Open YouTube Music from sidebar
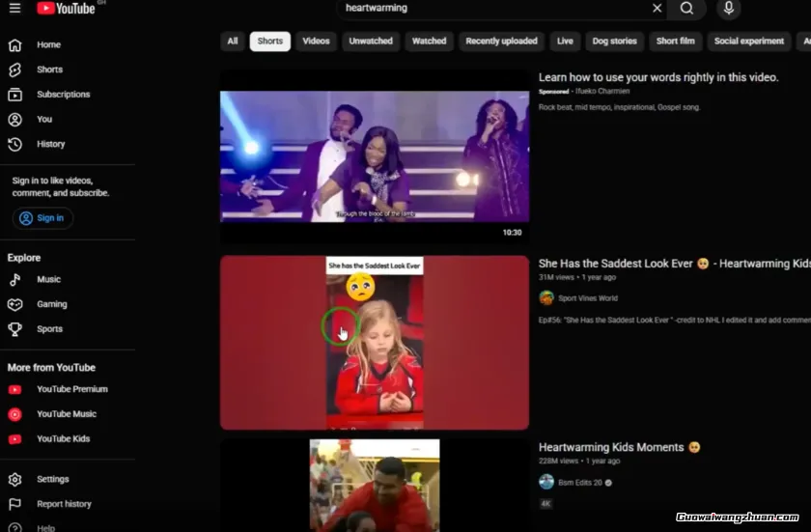This screenshot has height=532, width=811. pyautogui.click(x=66, y=414)
